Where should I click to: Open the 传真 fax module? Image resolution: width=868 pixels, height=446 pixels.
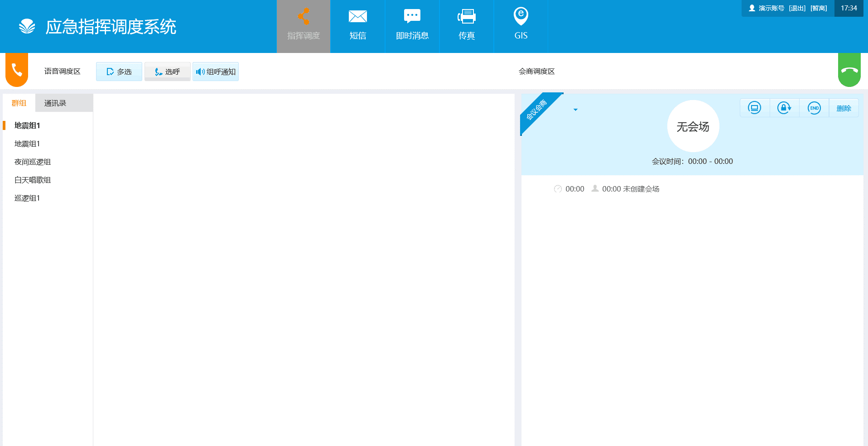466,26
